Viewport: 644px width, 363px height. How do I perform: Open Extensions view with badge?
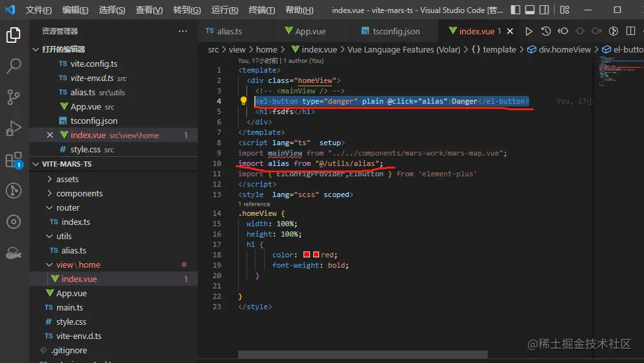[x=14, y=159]
